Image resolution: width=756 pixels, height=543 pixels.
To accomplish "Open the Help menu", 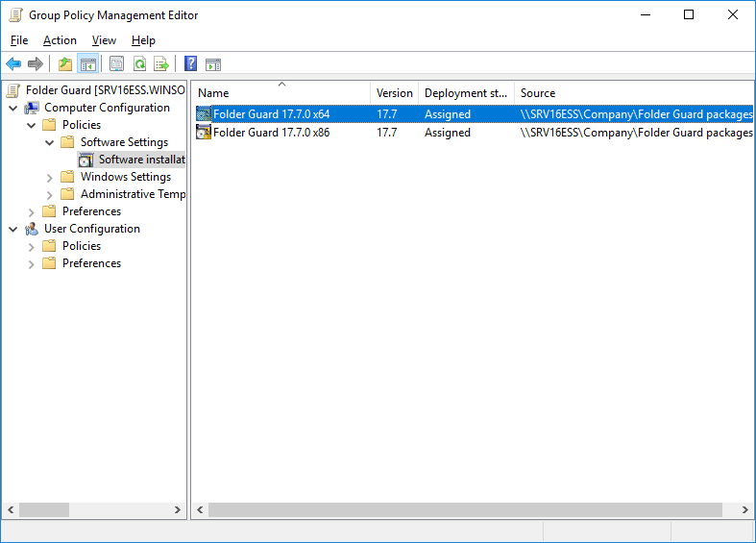I will point(143,40).
